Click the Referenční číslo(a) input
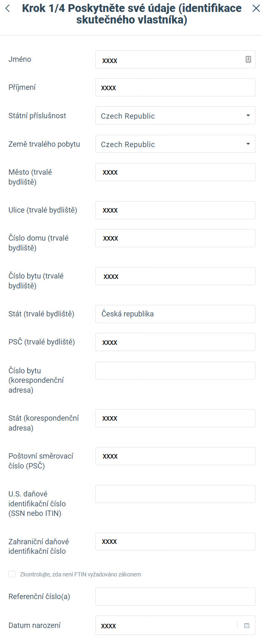 (x=175, y=597)
